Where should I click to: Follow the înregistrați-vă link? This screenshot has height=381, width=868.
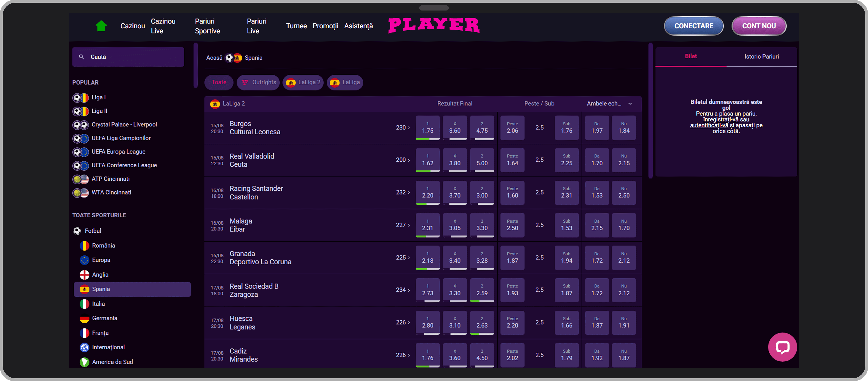(720, 120)
